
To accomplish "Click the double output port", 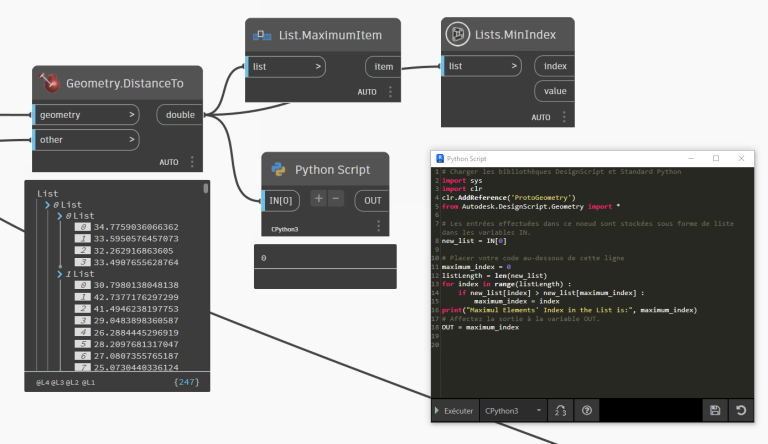I will (x=180, y=115).
